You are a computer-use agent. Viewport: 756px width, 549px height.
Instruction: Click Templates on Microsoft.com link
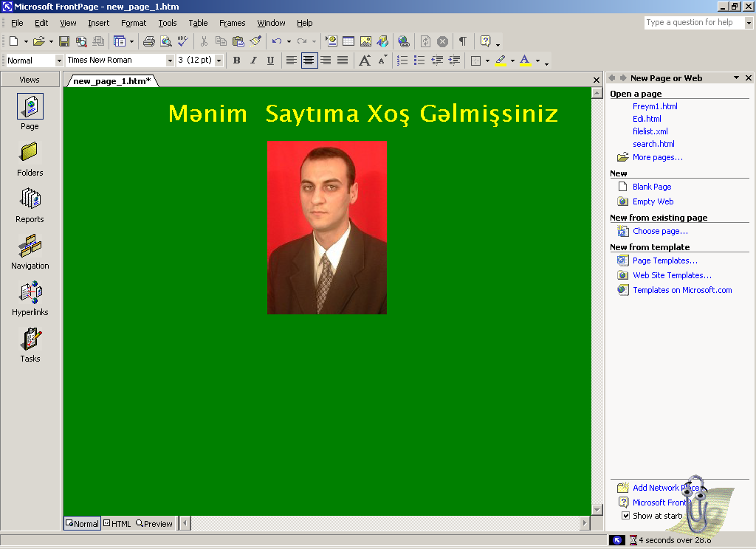(682, 290)
